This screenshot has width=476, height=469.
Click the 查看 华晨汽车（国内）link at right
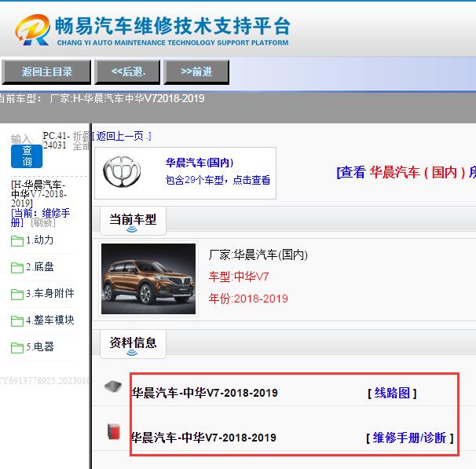[x=406, y=172]
